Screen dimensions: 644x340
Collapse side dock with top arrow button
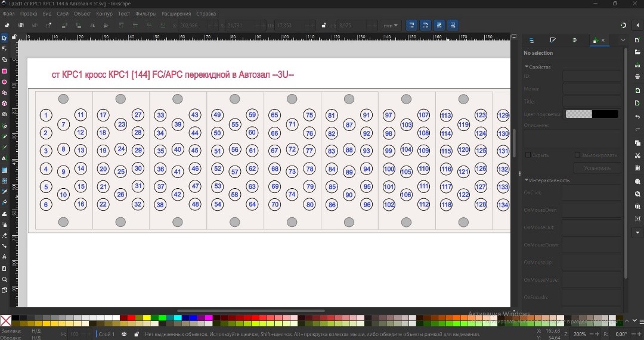coord(637,25)
